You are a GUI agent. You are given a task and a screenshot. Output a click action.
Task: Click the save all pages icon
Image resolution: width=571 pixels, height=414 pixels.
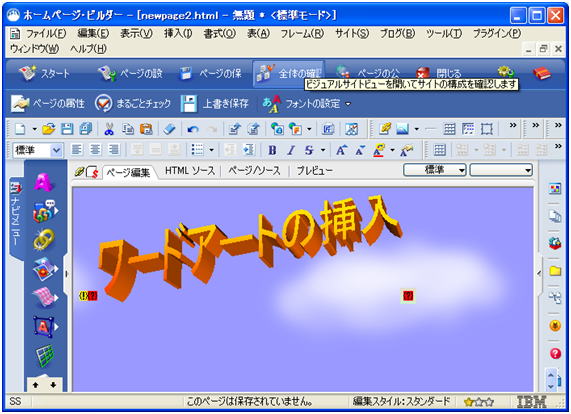point(86,129)
